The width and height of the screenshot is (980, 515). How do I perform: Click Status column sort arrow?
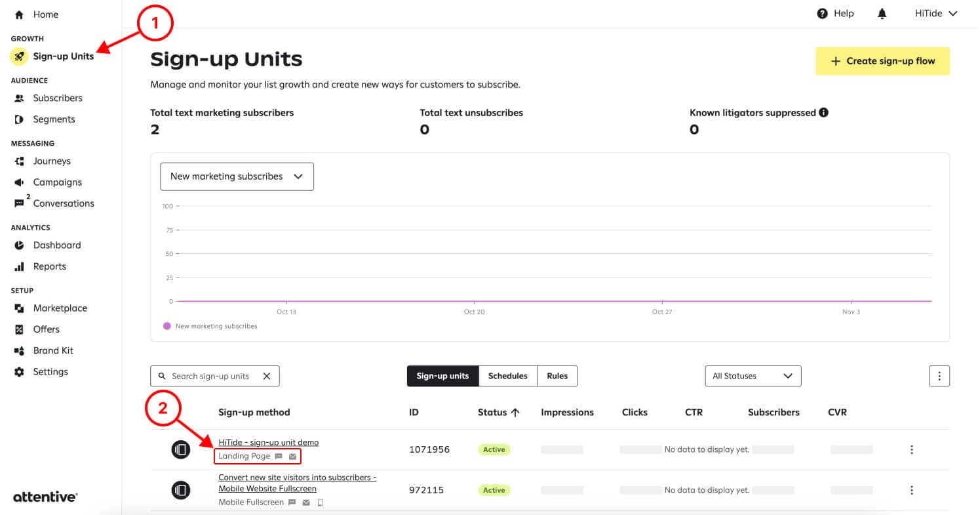coord(515,412)
